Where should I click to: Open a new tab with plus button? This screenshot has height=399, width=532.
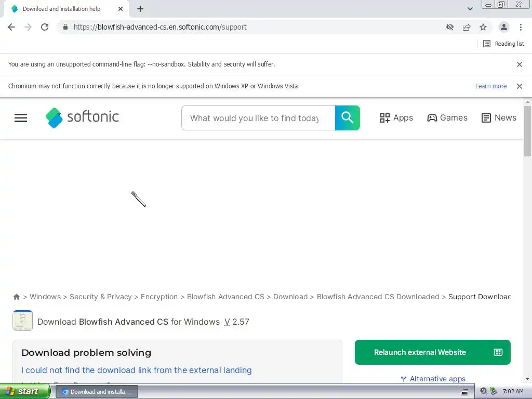click(140, 9)
